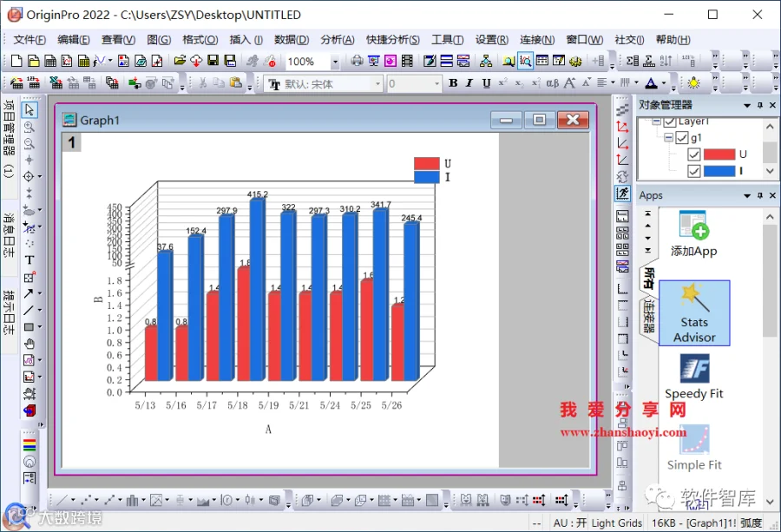This screenshot has width=781, height=532.
Task: Click the blue I swatch in Object Manager
Action: tap(719, 171)
